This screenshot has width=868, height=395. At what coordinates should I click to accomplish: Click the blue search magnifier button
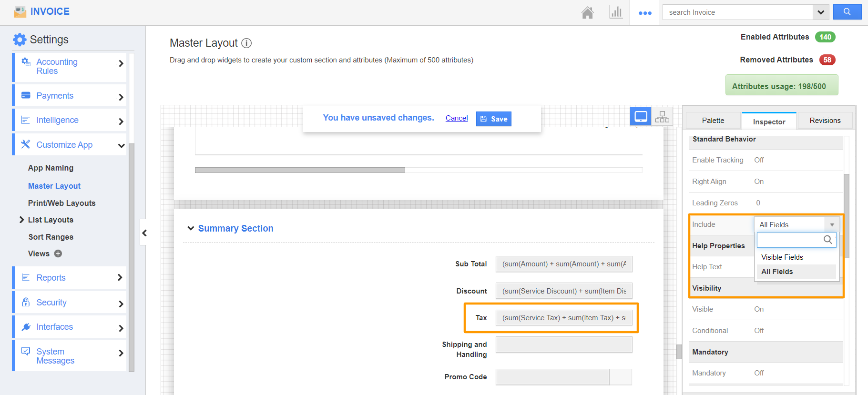[x=847, y=12]
